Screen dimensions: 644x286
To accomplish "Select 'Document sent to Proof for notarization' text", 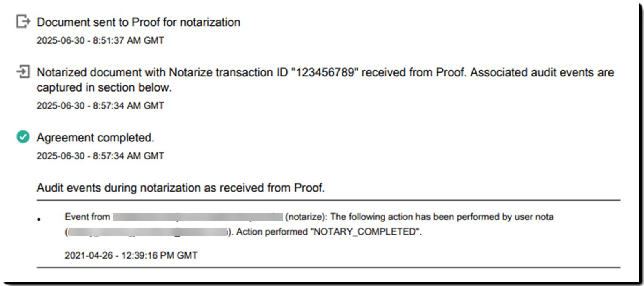I will [x=138, y=22].
